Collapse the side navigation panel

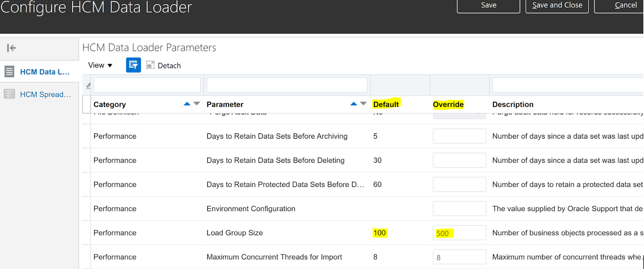[x=11, y=48]
